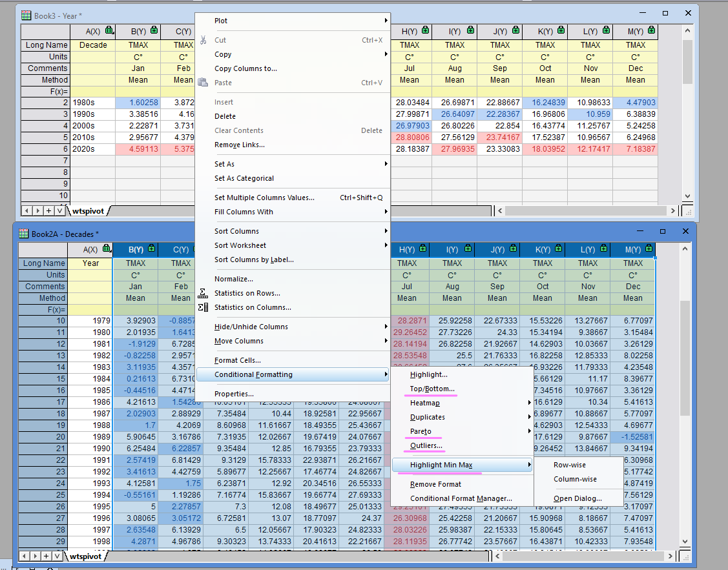Image resolution: width=728 pixels, height=570 pixels.
Task: Click the lock icon on Book2A column K(Y)
Action: pyautogui.click(x=557, y=249)
